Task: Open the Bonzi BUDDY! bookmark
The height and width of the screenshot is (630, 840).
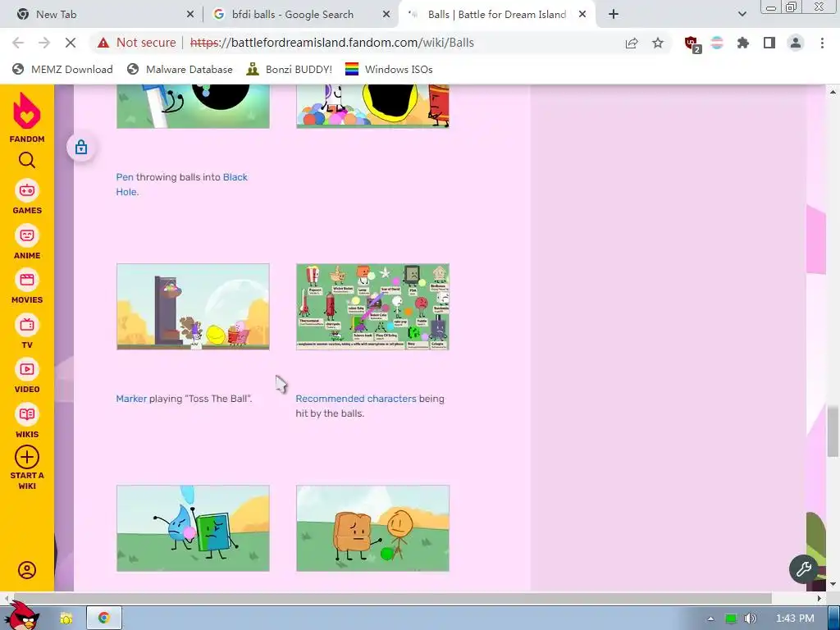Action: (290, 69)
